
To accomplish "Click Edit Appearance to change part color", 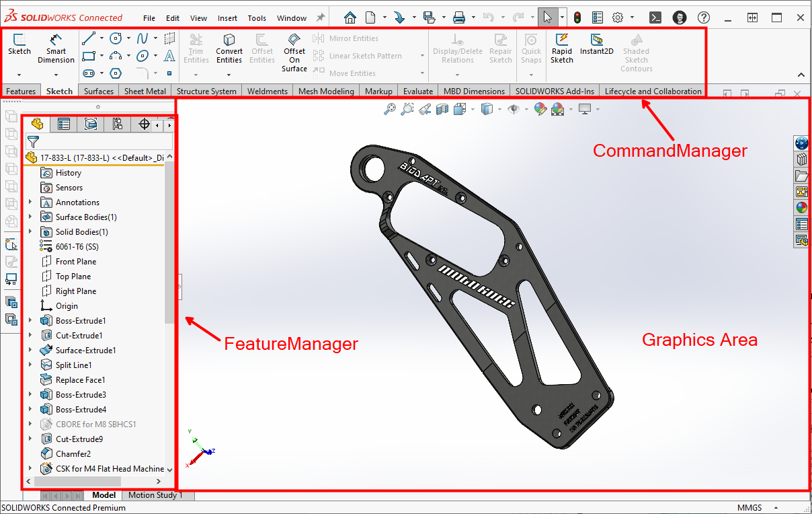I will (540, 109).
